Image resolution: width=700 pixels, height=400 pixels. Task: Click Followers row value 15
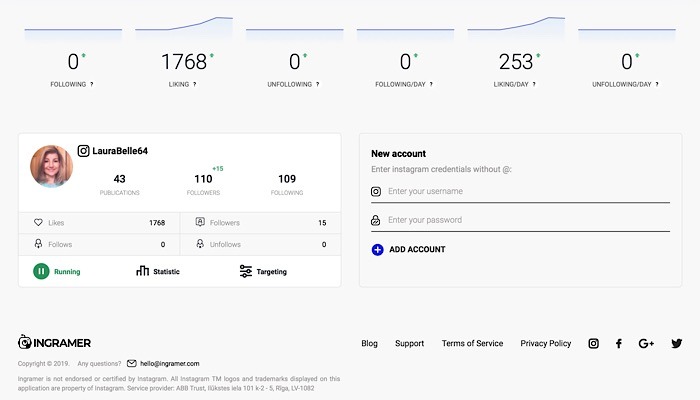coord(322,223)
